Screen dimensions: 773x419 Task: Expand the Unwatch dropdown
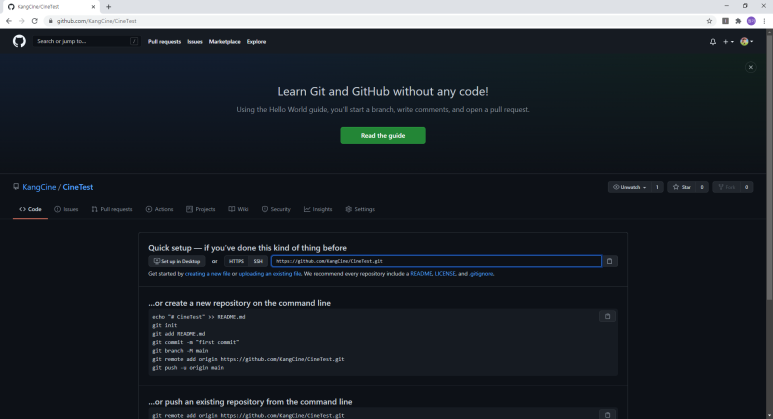click(630, 187)
